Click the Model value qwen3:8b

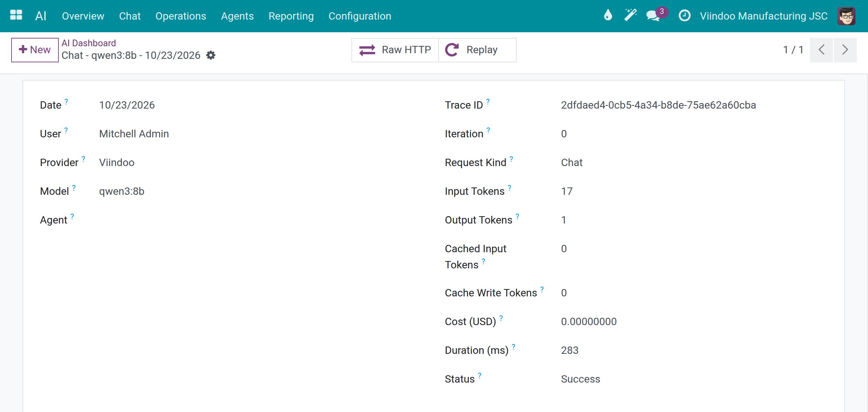tap(121, 191)
